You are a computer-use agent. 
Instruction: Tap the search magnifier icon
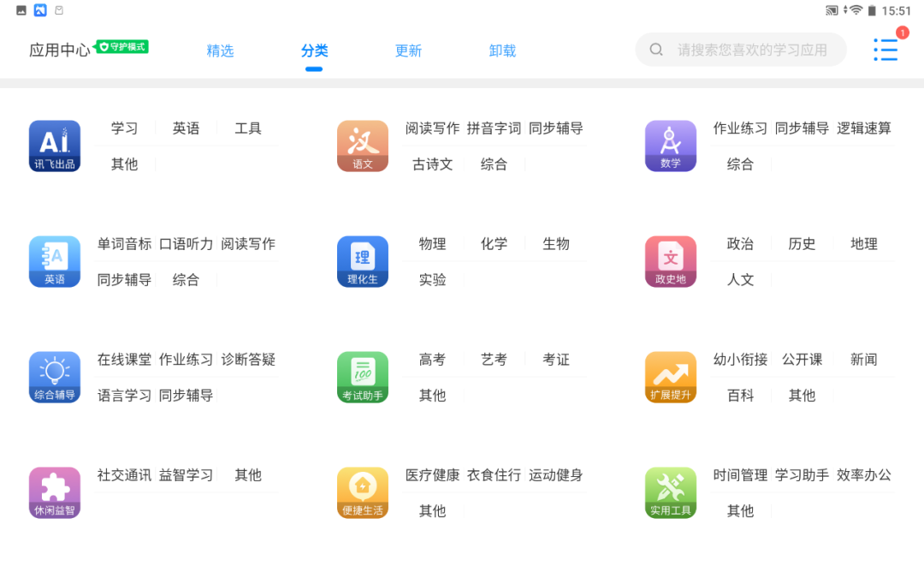656,50
